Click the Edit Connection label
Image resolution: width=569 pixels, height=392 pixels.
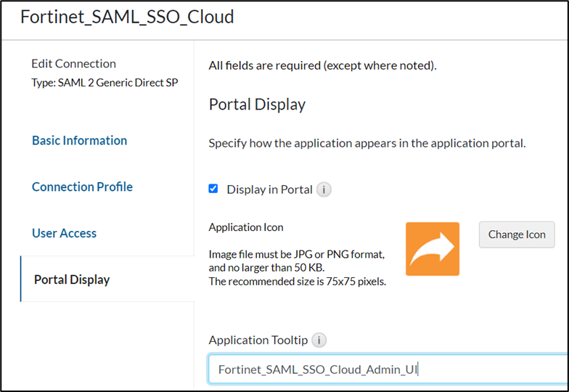coord(73,64)
